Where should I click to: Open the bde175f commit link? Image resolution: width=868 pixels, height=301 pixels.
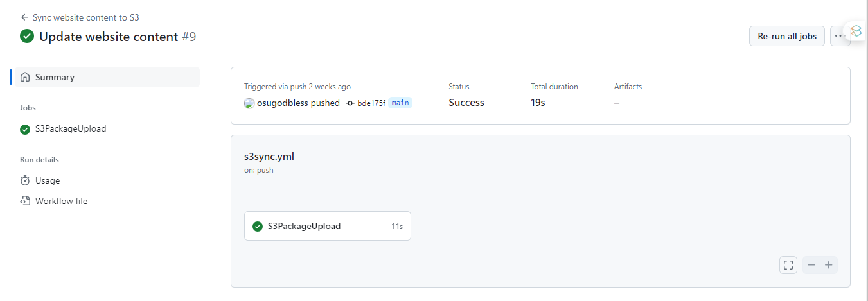371,103
